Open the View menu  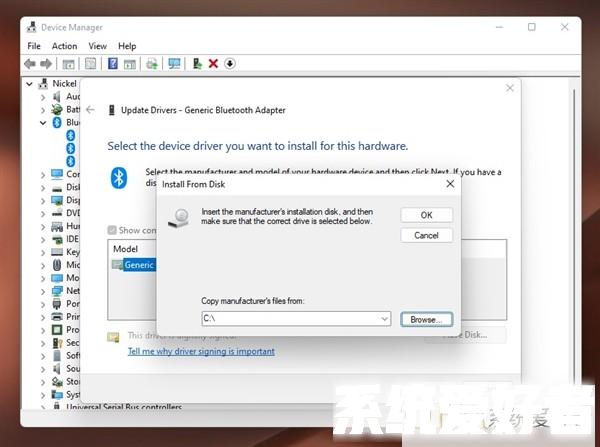click(x=97, y=46)
